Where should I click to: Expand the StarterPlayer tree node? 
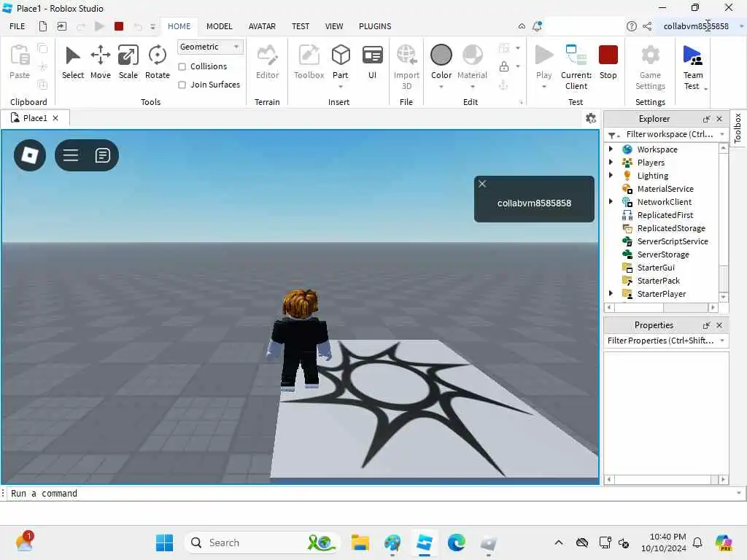(611, 293)
